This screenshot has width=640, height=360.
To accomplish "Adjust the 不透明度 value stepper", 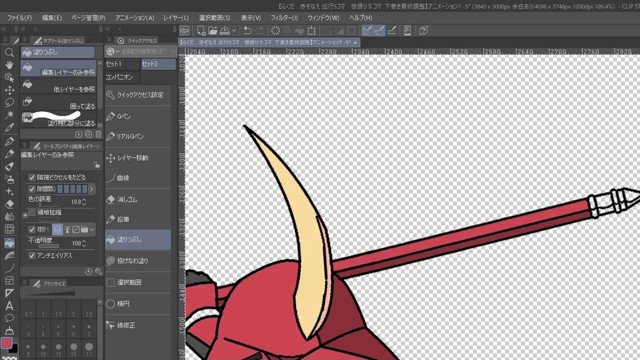I will (x=84, y=243).
